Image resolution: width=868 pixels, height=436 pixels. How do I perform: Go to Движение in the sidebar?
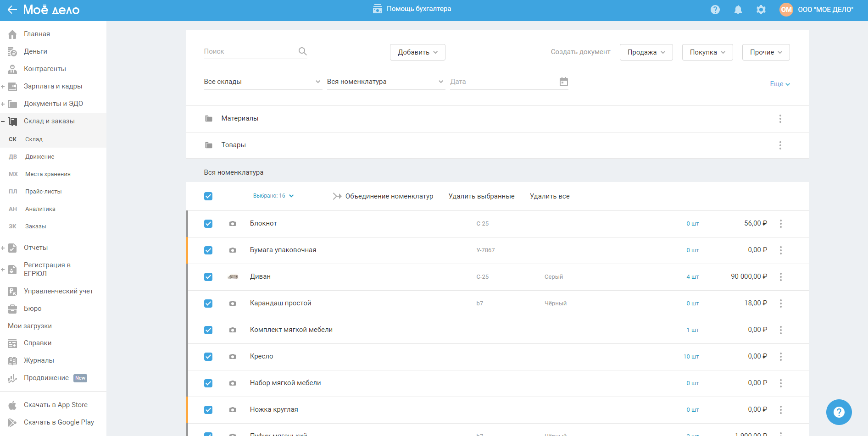[39, 157]
